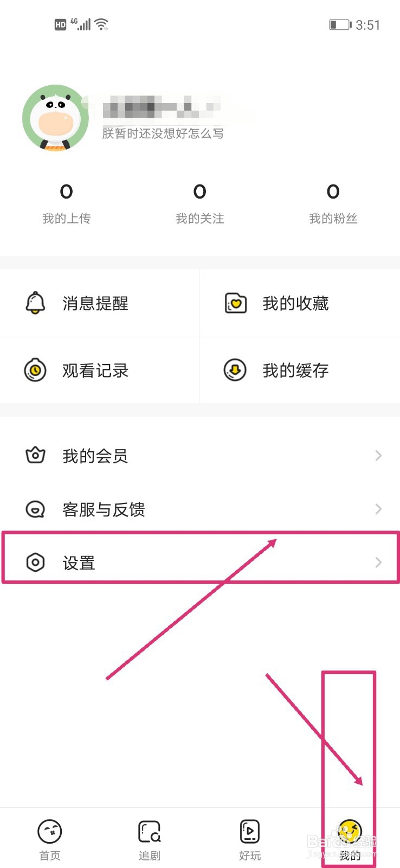This screenshot has height=868, width=400.
Task: Switch to the 好玩 tab
Action: pos(250,839)
